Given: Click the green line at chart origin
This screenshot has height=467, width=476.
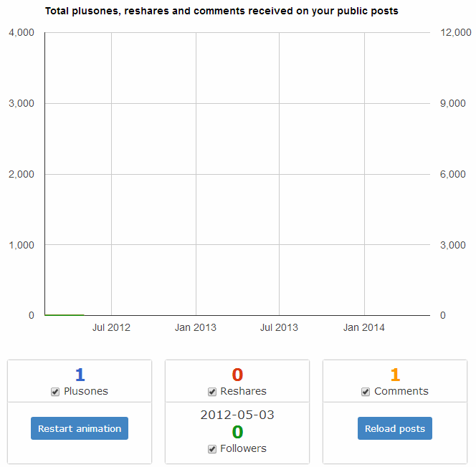Looking at the screenshot, I should coord(65,315).
